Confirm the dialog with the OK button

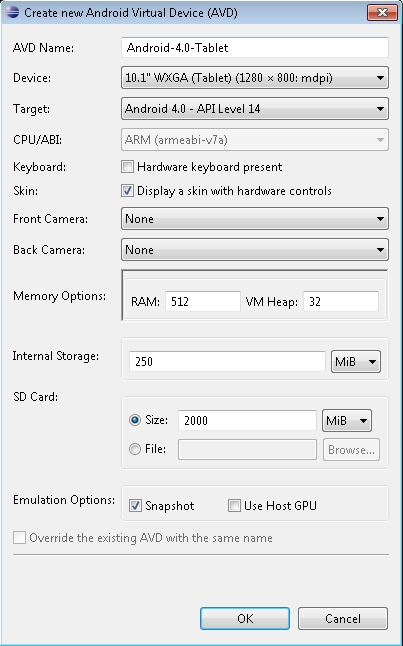245,618
